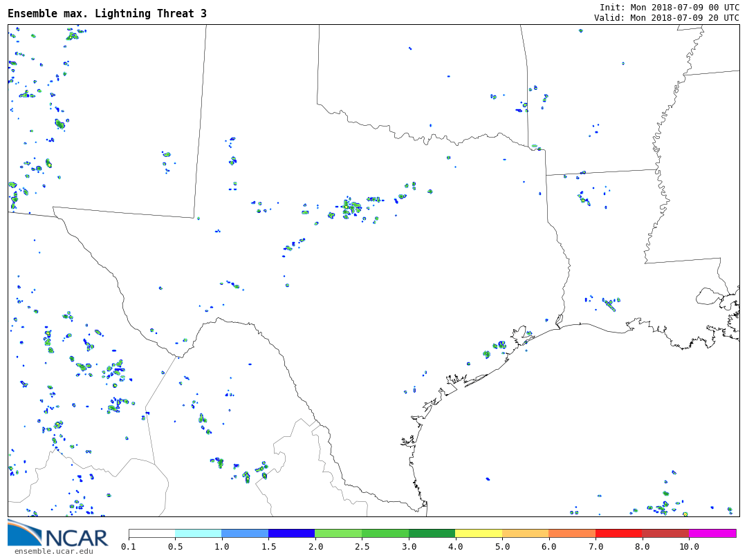Click the dark red 8.0–10.0 colorbar swatch
The height and width of the screenshot is (560, 747).
point(665,533)
